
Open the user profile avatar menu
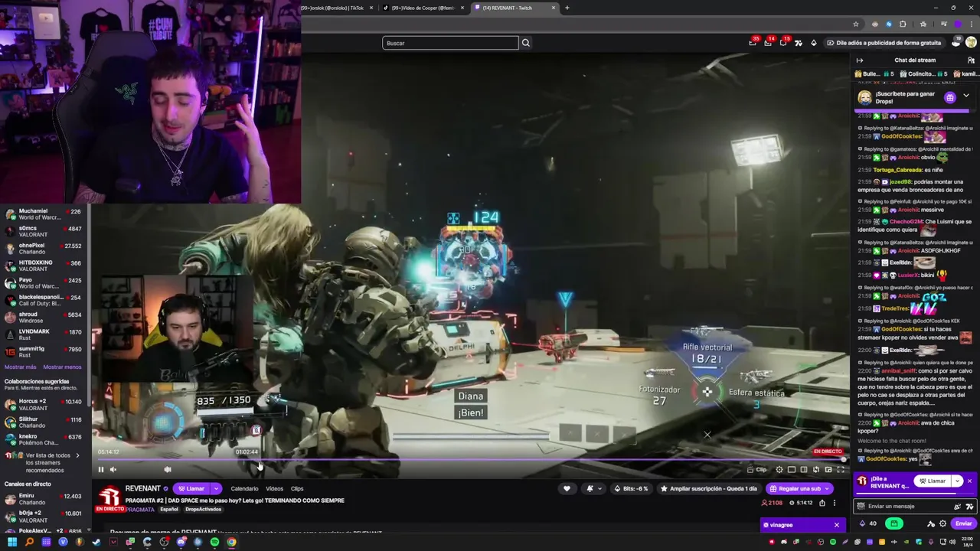(x=971, y=43)
